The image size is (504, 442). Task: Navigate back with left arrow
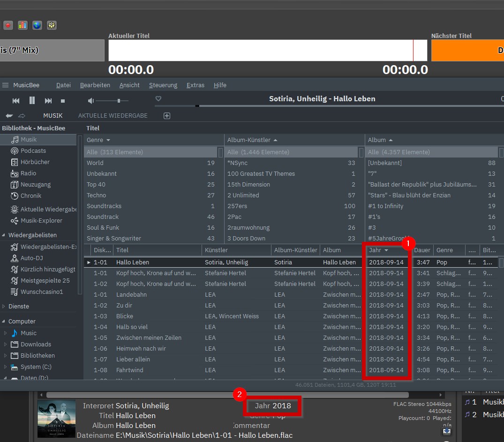[9, 116]
